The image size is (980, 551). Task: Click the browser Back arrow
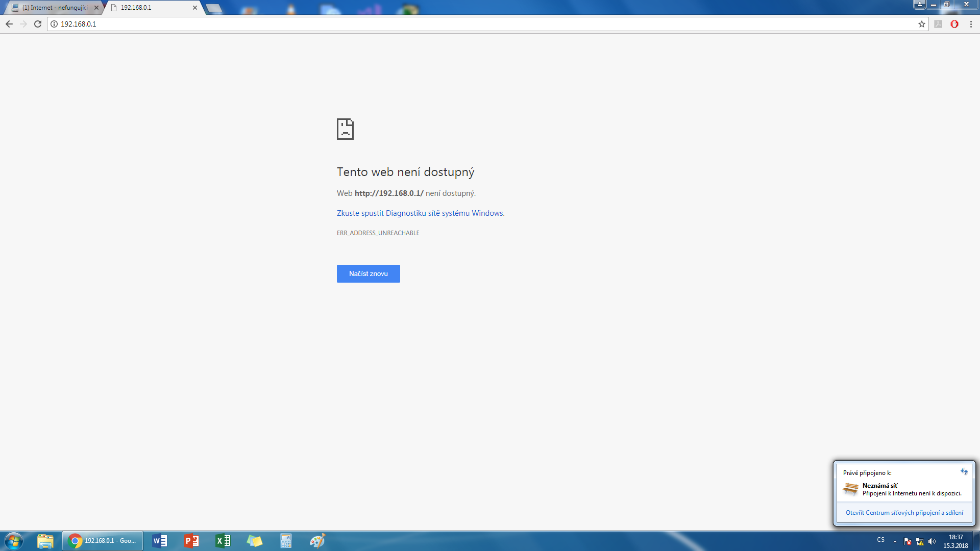pos(9,24)
